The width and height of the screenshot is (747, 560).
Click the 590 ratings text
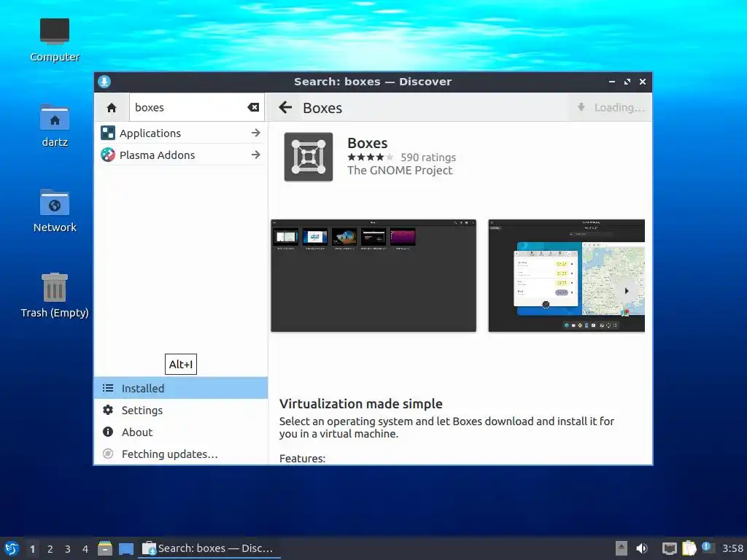tap(427, 157)
